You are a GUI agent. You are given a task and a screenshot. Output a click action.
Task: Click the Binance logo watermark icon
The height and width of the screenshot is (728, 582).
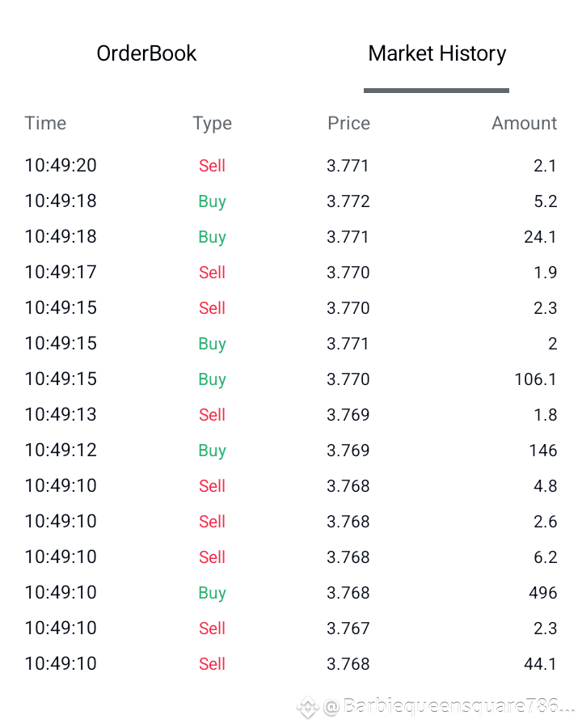coord(308,707)
